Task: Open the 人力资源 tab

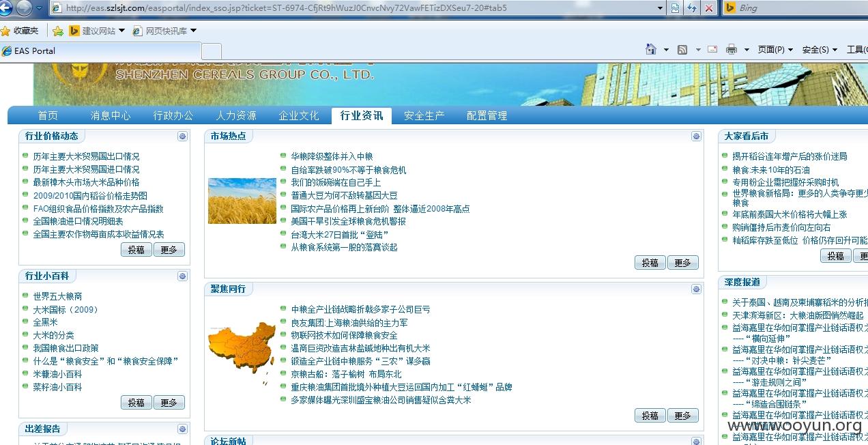Action: click(x=236, y=115)
